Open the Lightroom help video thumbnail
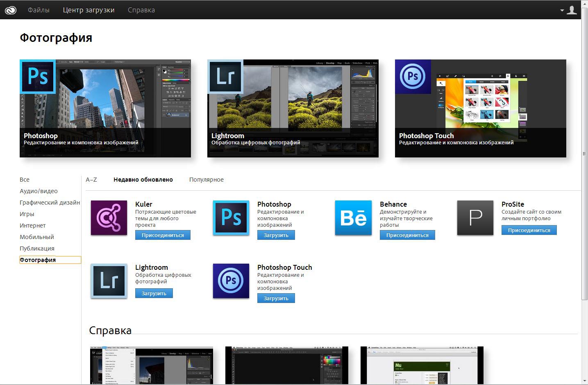The image size is (588, 385). click(152, 365)
